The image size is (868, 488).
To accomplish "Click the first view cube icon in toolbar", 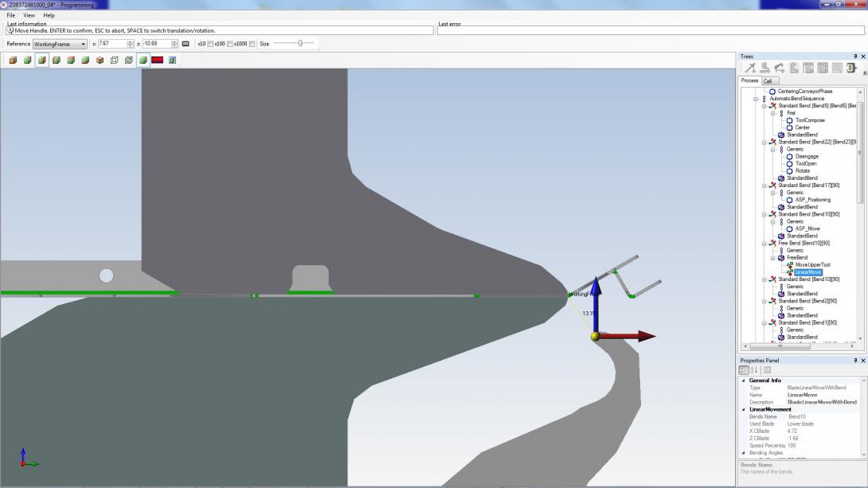I will (13, 61).
